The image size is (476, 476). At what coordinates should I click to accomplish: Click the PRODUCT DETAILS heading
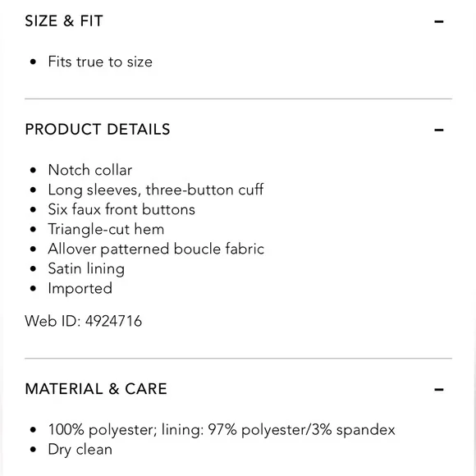pos(98,130)
